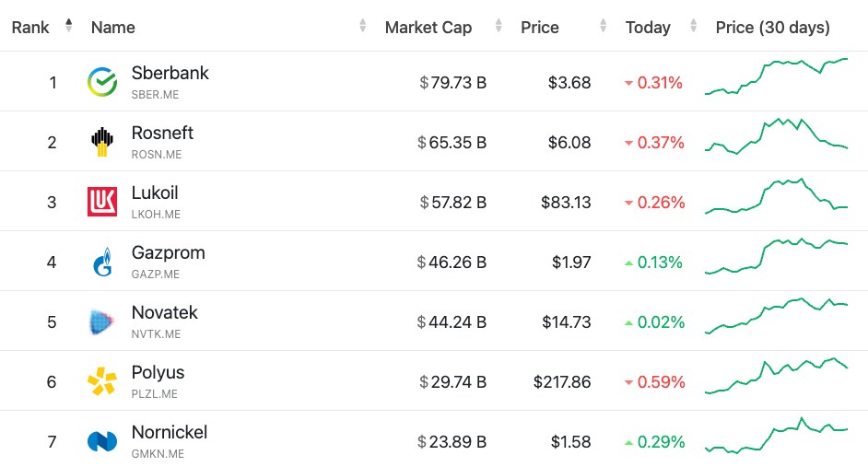Open the Polyus company link
Screen dimensions: 868x467
158,372
